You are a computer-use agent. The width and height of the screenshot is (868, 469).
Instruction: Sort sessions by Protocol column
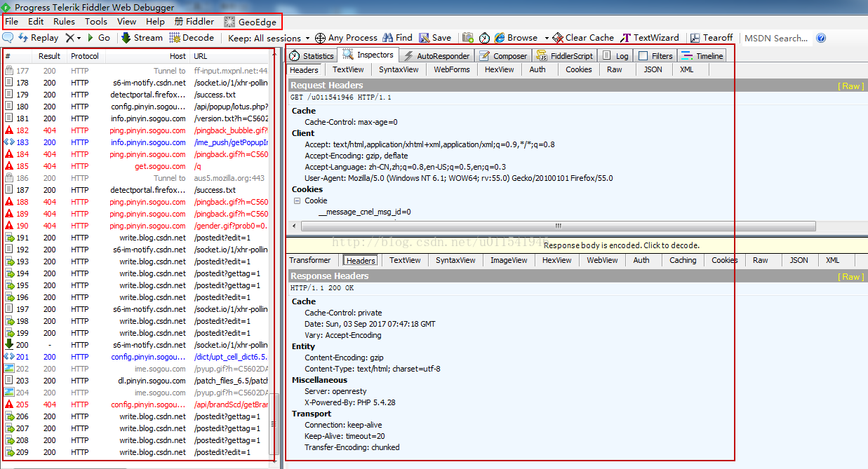(x=85, y=56)
